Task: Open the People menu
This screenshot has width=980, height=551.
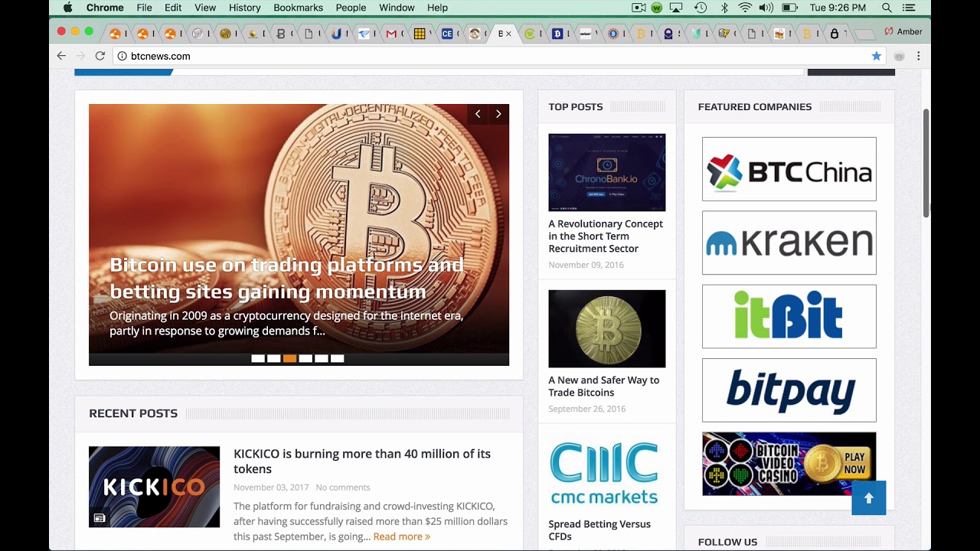Action: [x=351, y=8]
